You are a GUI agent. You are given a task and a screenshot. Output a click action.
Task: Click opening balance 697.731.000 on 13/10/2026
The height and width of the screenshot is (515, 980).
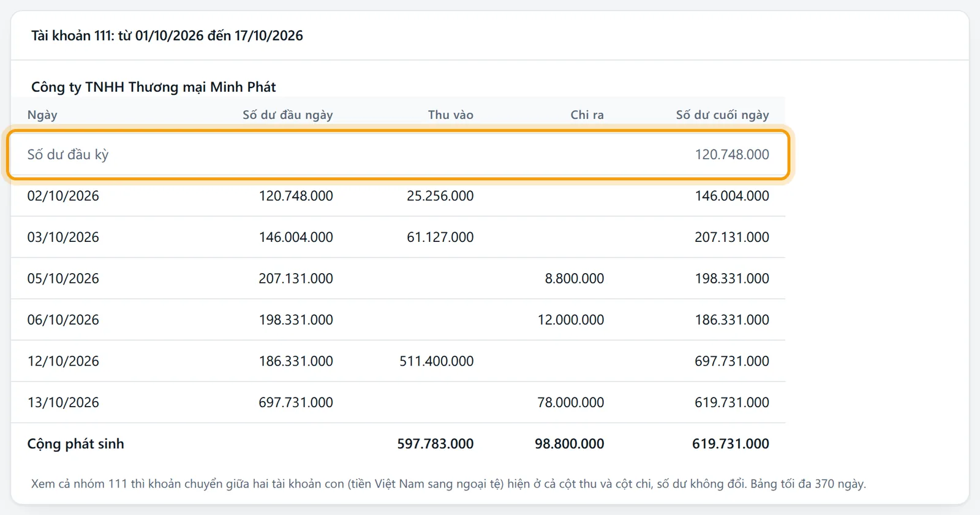(x=296, y=402)
